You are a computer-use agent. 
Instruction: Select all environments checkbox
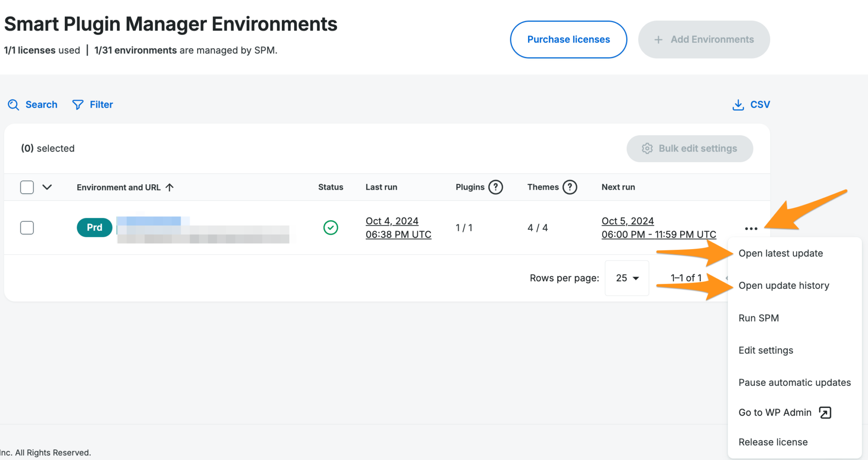pos(27,187)
